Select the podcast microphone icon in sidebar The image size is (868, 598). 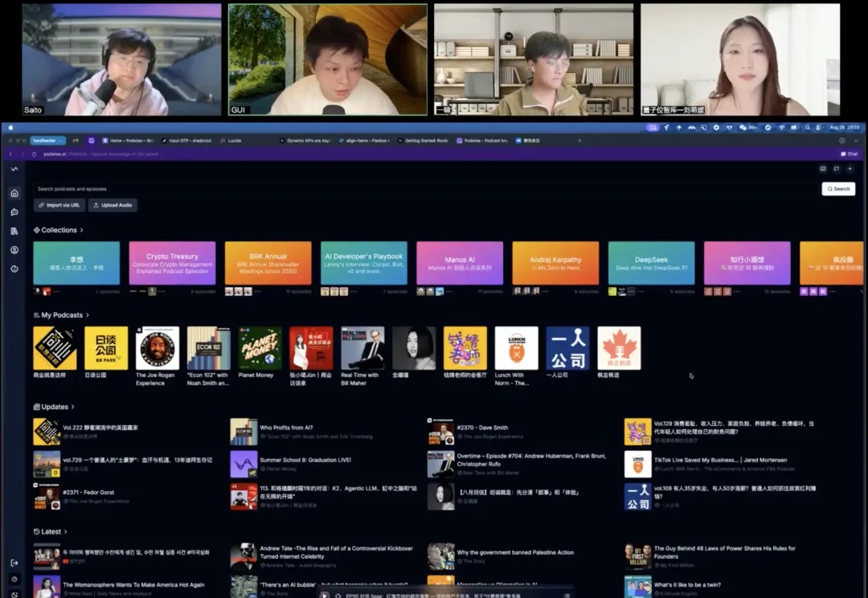[x=14, y=211]
